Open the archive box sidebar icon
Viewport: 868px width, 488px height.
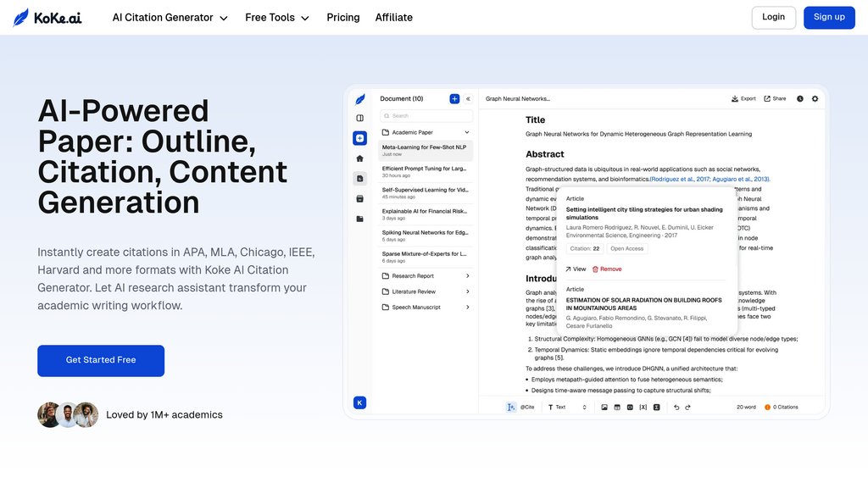pos(359,198)
